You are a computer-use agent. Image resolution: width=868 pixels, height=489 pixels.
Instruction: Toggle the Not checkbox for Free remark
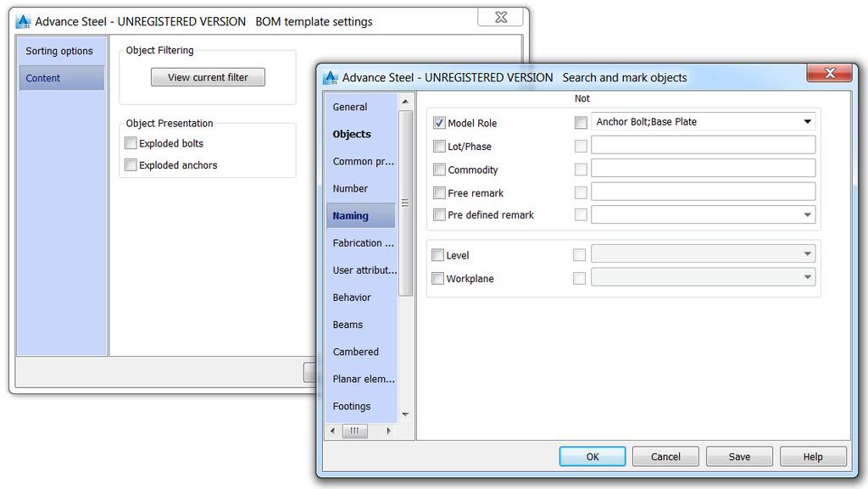coord(581,192)
